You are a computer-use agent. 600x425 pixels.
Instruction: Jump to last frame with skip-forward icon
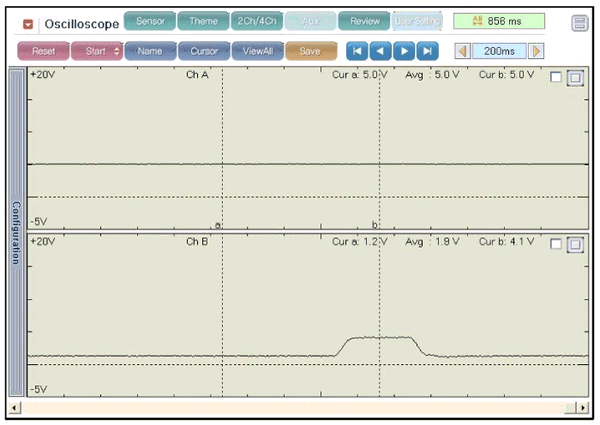pos(427,50)
